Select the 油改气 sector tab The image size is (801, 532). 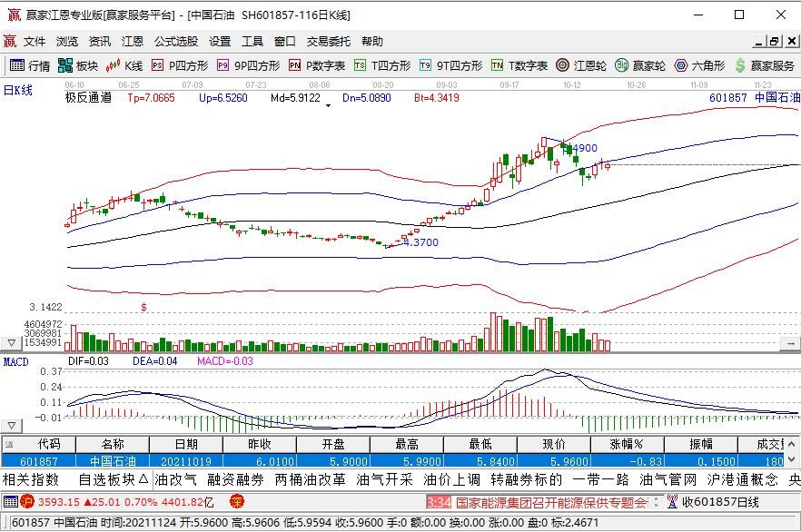[175, 479]
